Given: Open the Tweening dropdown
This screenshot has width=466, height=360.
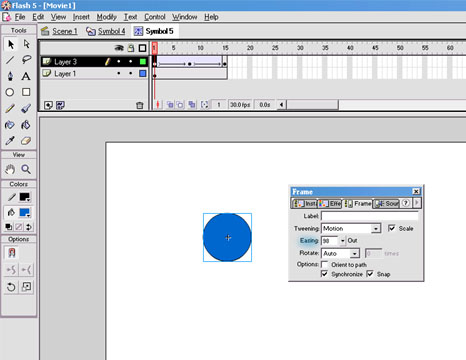Looking at the screenshot, I should [376, 229].
